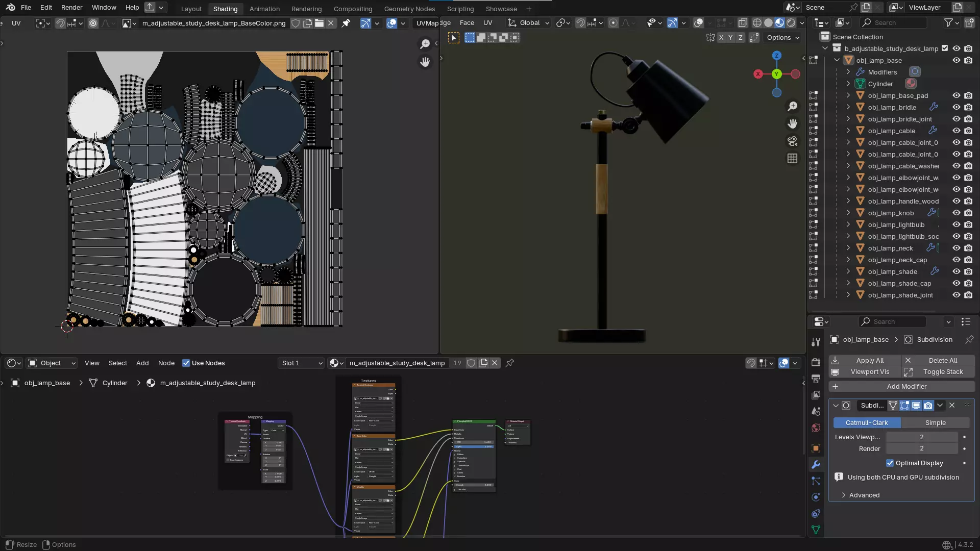Switch to the Geometry Nodes workspace tab
980x551 pixels.
[x=409, y=9]
